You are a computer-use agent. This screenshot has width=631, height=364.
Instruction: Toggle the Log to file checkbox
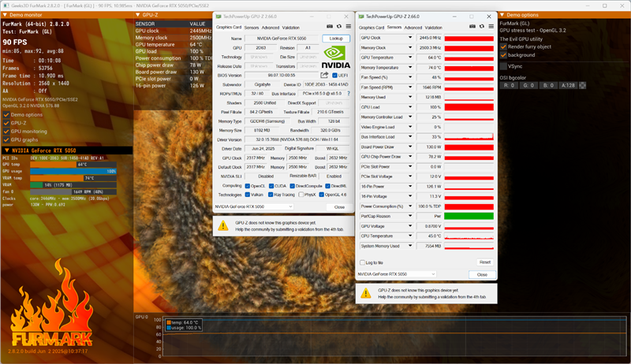(363, 262)
